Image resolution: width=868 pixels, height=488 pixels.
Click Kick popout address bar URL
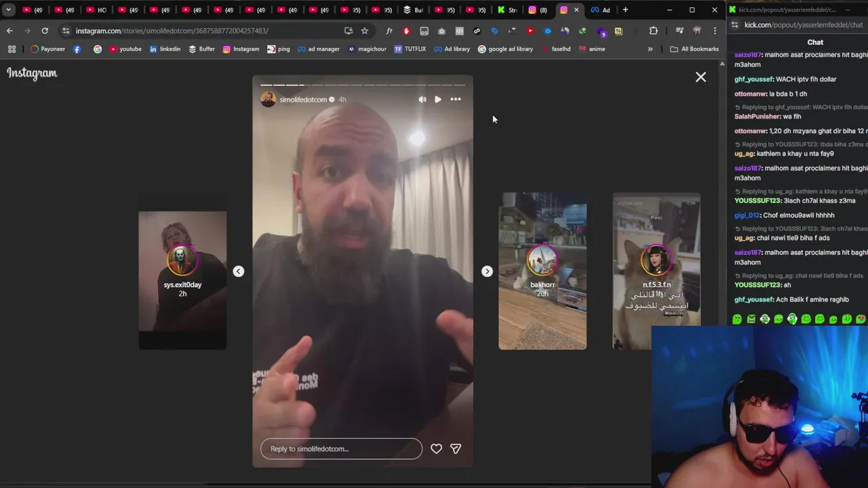pyautogui.click(x=804, y=25)
